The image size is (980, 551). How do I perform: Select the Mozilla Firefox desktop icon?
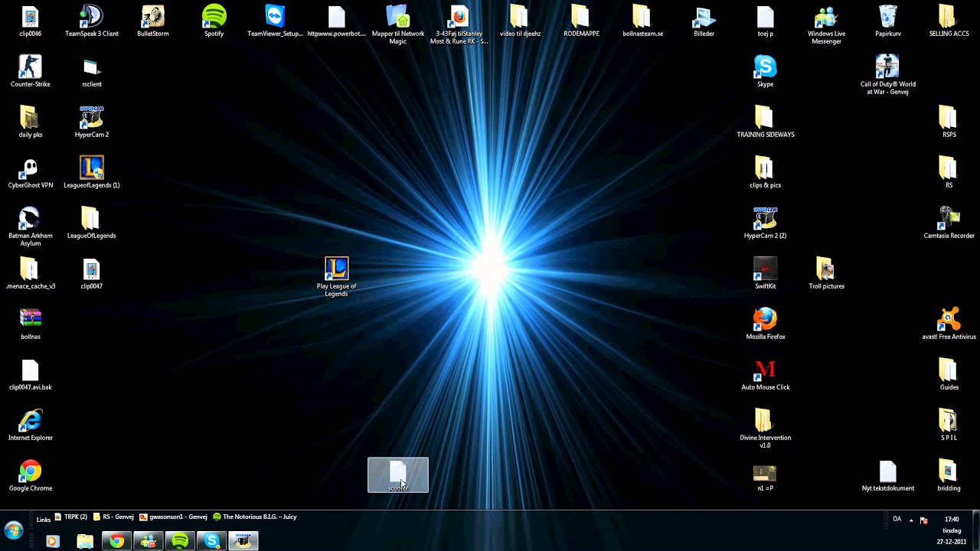coord(766,324)
